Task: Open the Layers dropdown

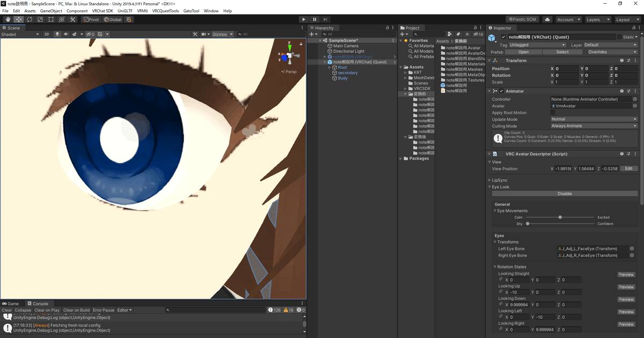Action: point(598,19)
